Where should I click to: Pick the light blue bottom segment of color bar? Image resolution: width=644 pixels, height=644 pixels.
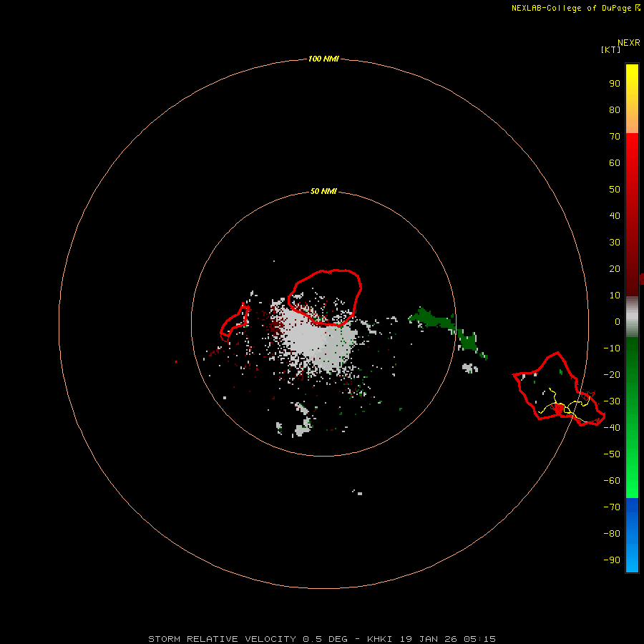coord(632,559)
